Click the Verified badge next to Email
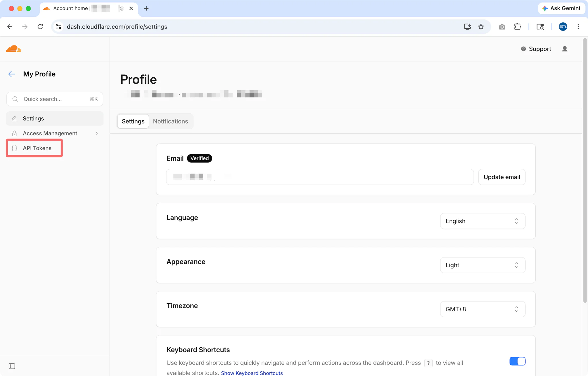The height and width of the screenshot is (376, 588). [x=200, y=158]
